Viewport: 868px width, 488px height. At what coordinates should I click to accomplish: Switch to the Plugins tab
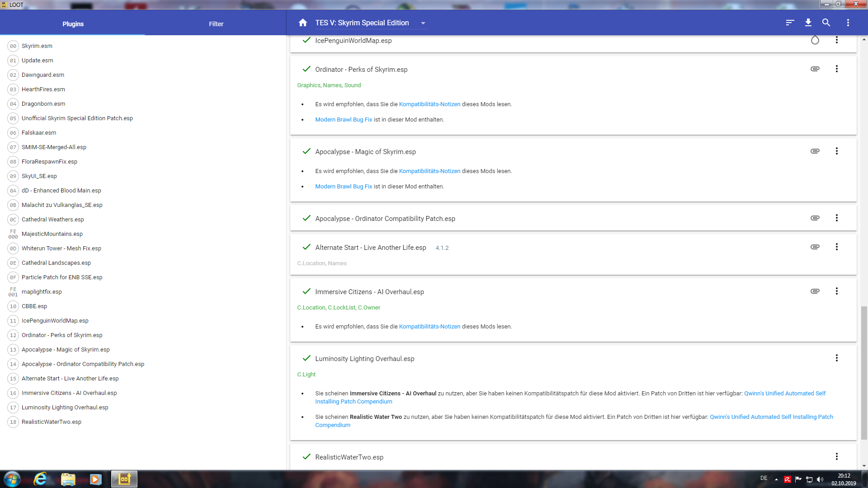tap(73, 24)
